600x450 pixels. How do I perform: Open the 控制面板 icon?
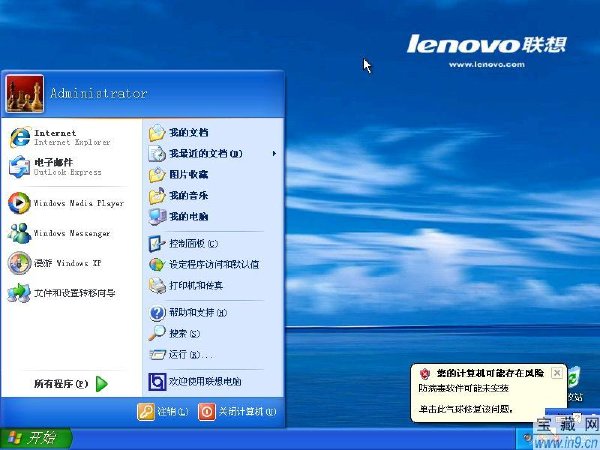pos(157,244)
